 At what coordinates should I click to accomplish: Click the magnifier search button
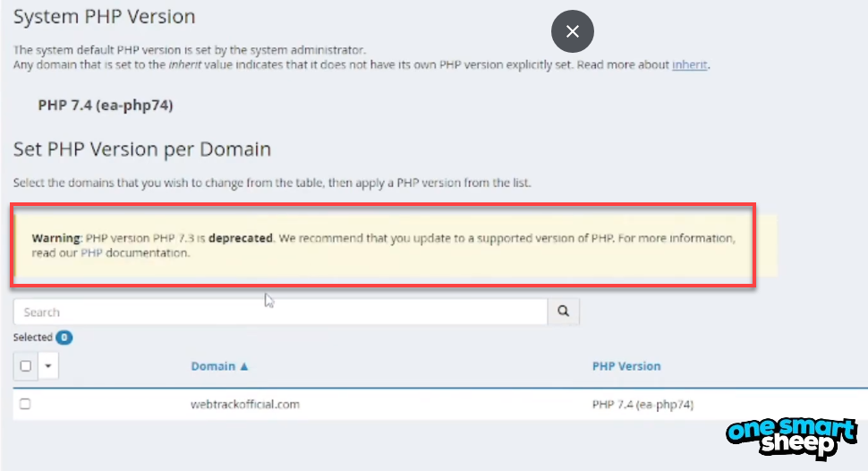coord(563,312)
